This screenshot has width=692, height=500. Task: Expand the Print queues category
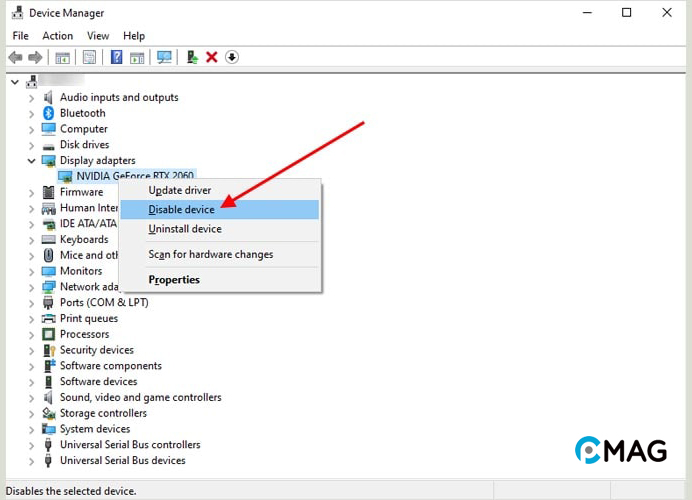click(31, 319)
